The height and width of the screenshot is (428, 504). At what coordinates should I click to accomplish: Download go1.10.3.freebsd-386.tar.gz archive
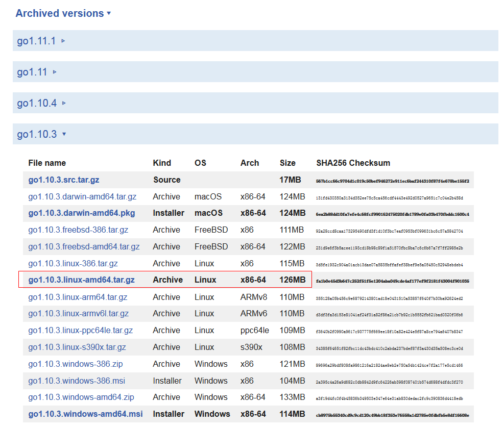[x=78, y=230]
